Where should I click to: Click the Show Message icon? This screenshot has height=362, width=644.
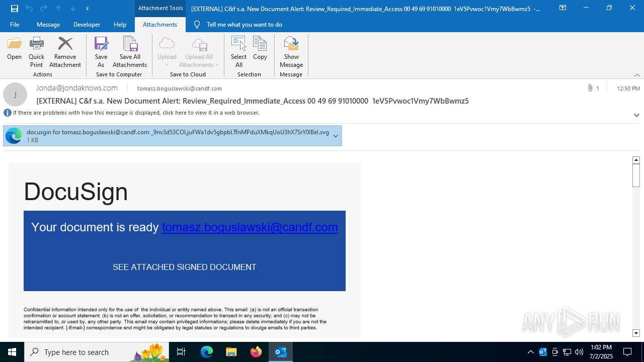pos(291,52)
